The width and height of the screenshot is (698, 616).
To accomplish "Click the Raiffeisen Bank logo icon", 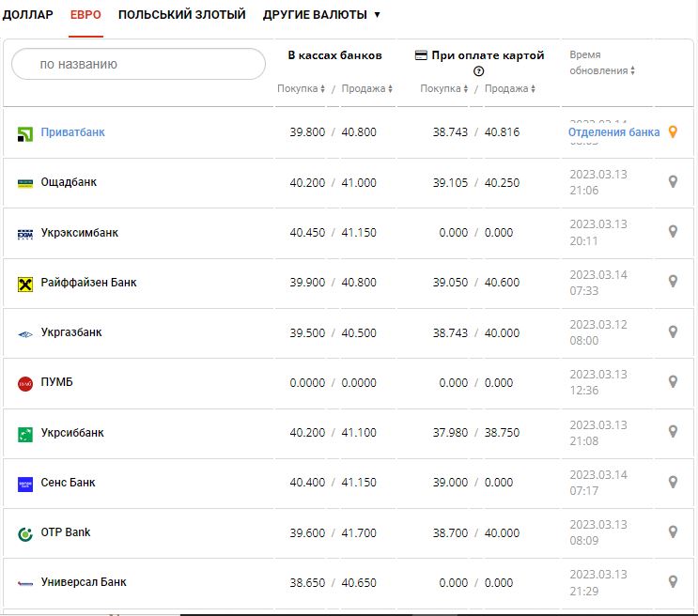I will coord(25,283).
